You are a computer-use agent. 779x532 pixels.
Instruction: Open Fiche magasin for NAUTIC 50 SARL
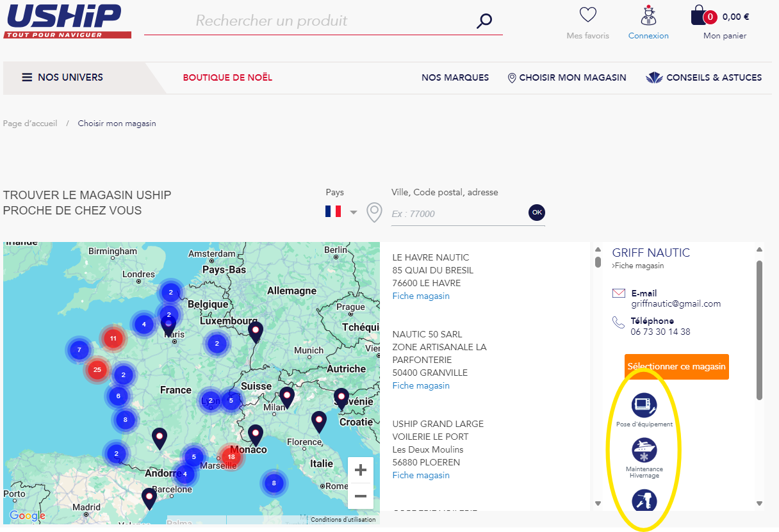[x=421, y=385]
